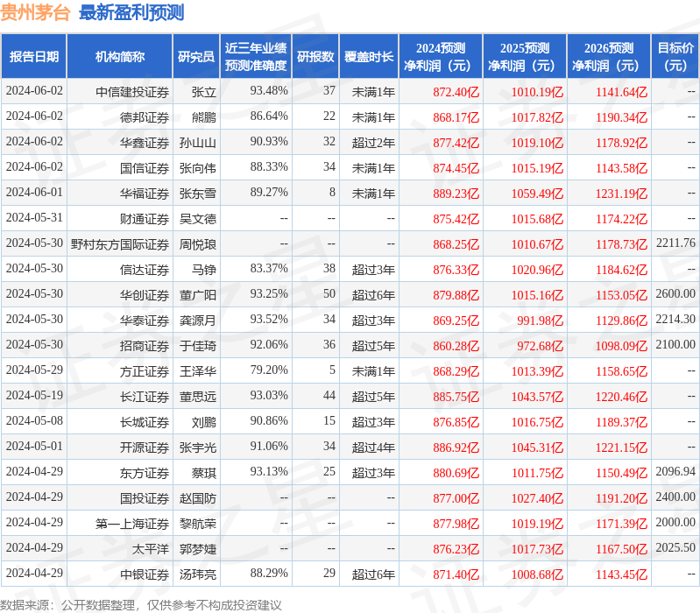
Task: Click 2026 profit forecast 1231.19亿
Action: pyautogui.click(x=621, y=194)
